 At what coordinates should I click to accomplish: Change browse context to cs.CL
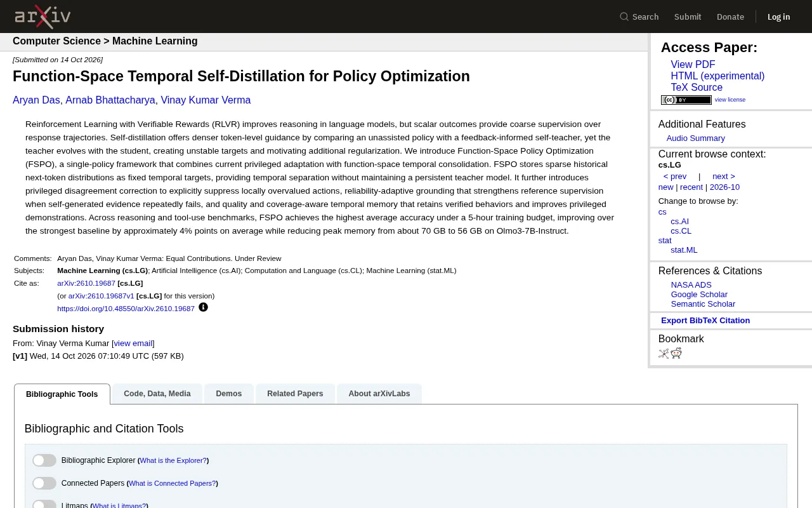click(x=681, y=231)
